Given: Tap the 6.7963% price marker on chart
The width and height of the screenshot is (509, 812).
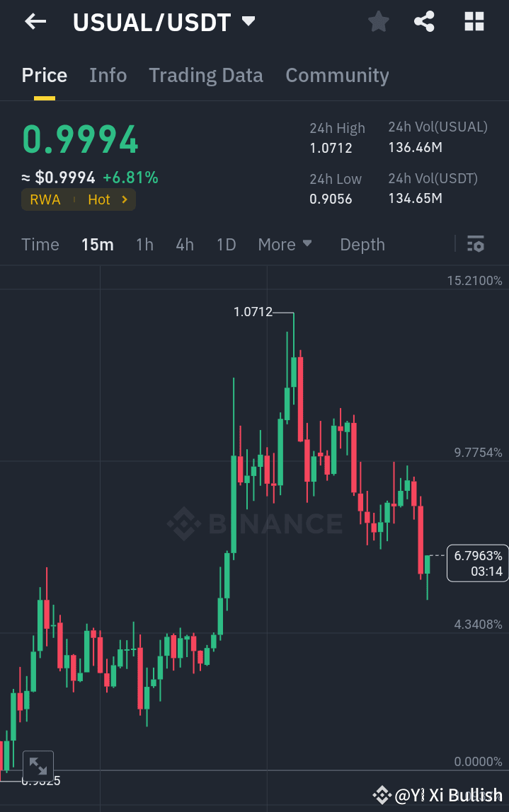Looking at the screenshot, I should tap(476, 562).
